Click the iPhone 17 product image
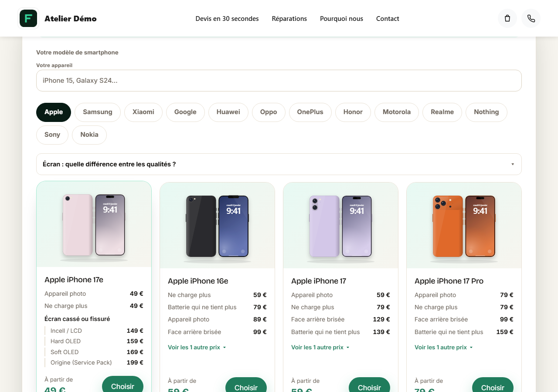The width and height of the screenshot is (558, 392). [x=340, y=226]
